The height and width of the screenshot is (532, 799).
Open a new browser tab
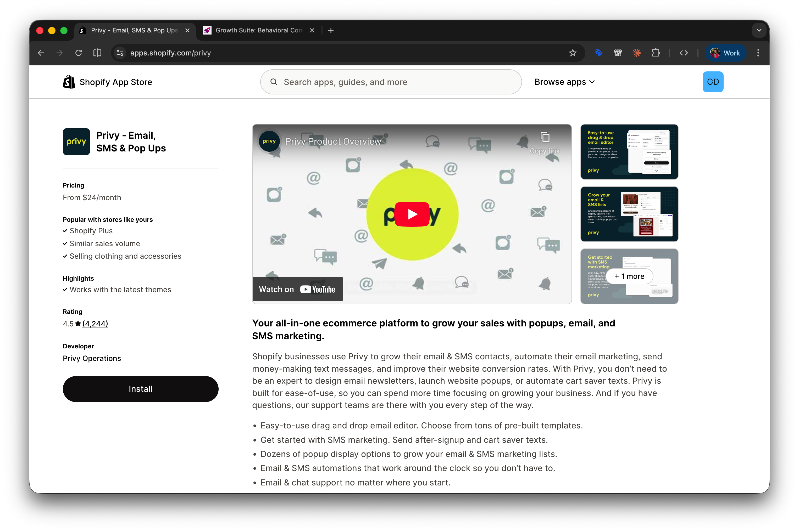click(331, 30)
